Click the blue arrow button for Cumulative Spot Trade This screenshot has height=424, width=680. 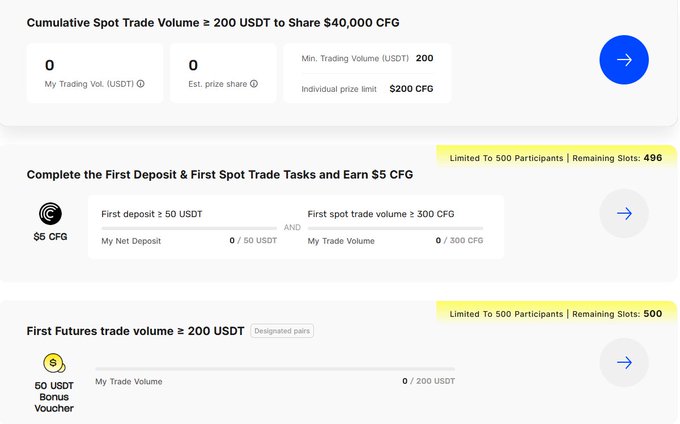click(624, 60)
